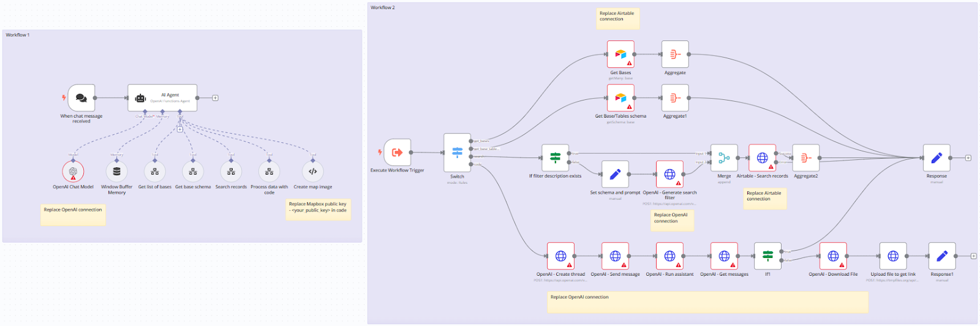Click the OpenAI Chat Model node

(73, 172)
